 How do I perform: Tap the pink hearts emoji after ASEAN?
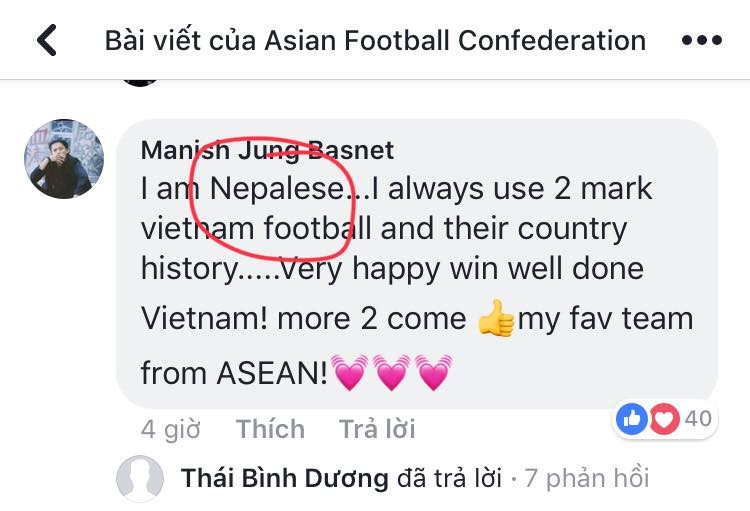click(391, 373)
